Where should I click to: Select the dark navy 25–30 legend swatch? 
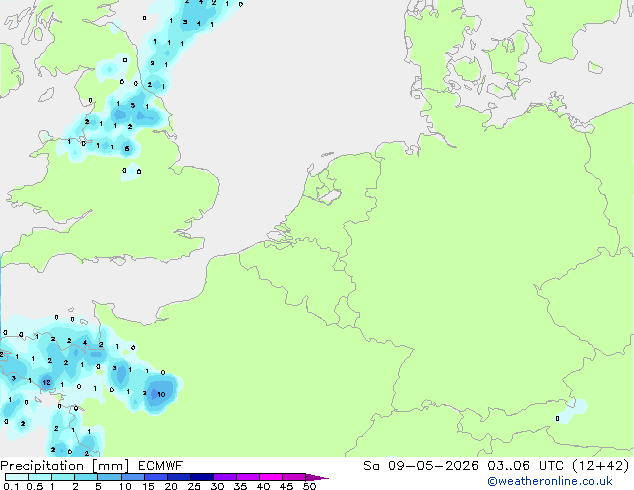(x=202, y=477)
